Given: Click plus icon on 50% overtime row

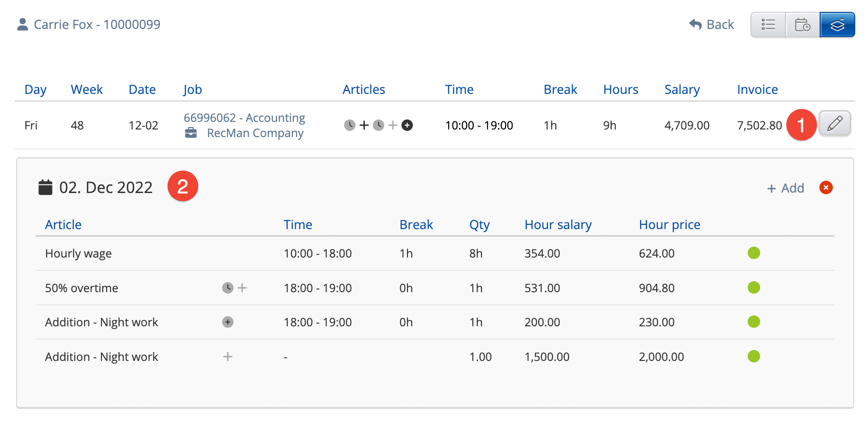Looking at the screenshot, I should (242, 288).
